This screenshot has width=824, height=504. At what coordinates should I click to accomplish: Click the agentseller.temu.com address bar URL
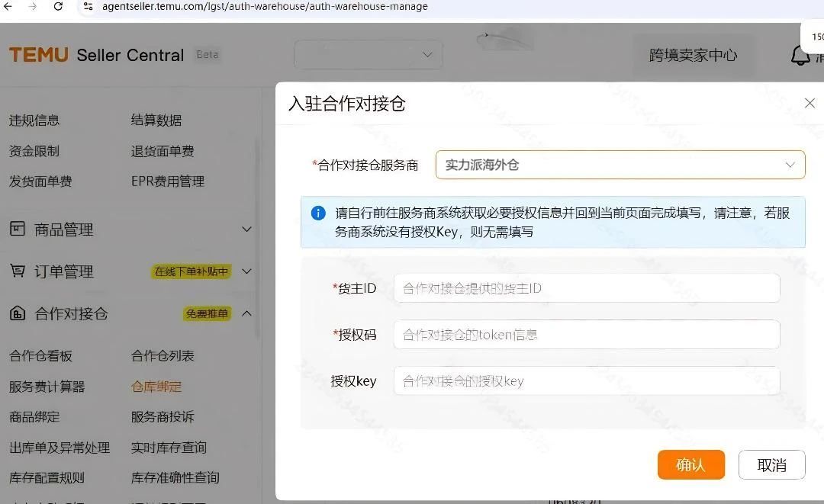pyautogui.click(x=265, y=6)
